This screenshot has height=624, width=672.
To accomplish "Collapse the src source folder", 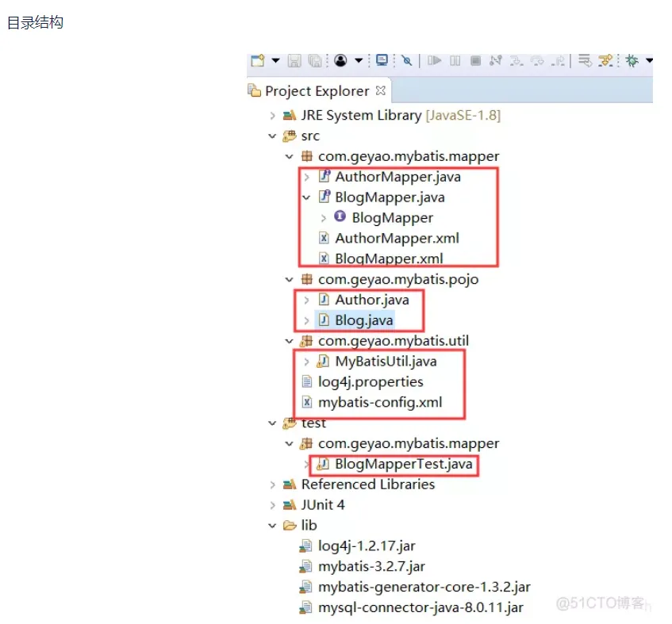I will (x=272, y=136).
